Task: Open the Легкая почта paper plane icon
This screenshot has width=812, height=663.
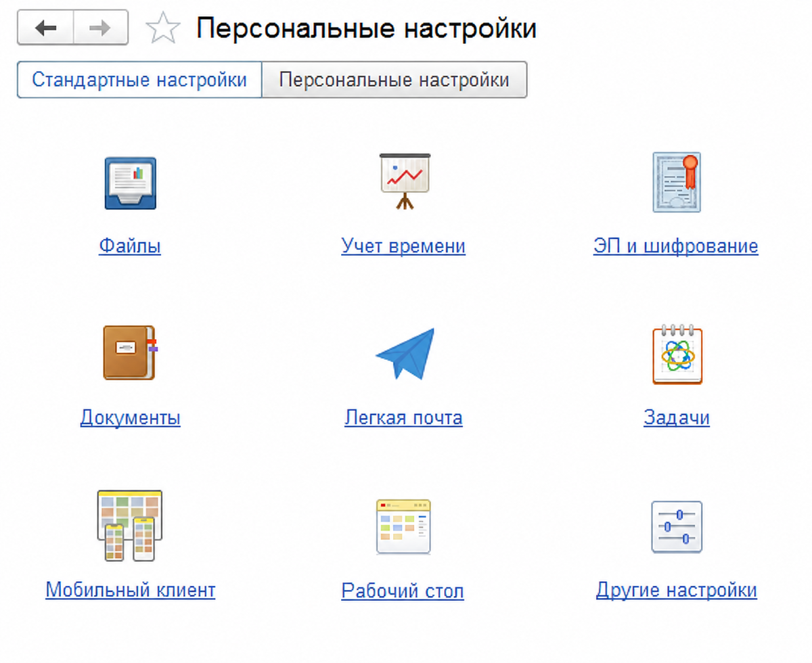Action: [x=405, y=354]
